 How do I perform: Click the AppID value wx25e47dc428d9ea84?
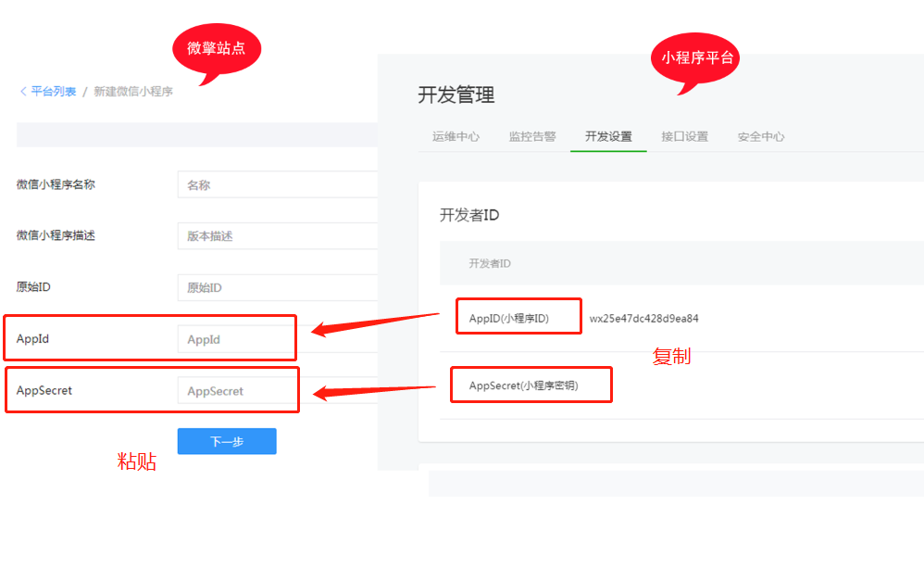644,319
